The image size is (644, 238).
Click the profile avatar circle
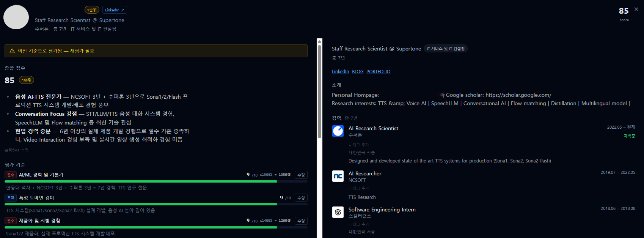[16, 17]
